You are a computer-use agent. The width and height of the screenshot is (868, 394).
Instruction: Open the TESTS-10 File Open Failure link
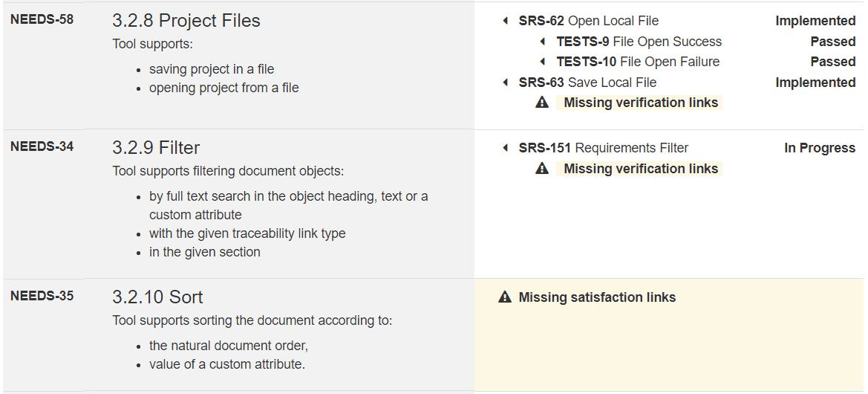pyautogui.click(x=638, y=62)
